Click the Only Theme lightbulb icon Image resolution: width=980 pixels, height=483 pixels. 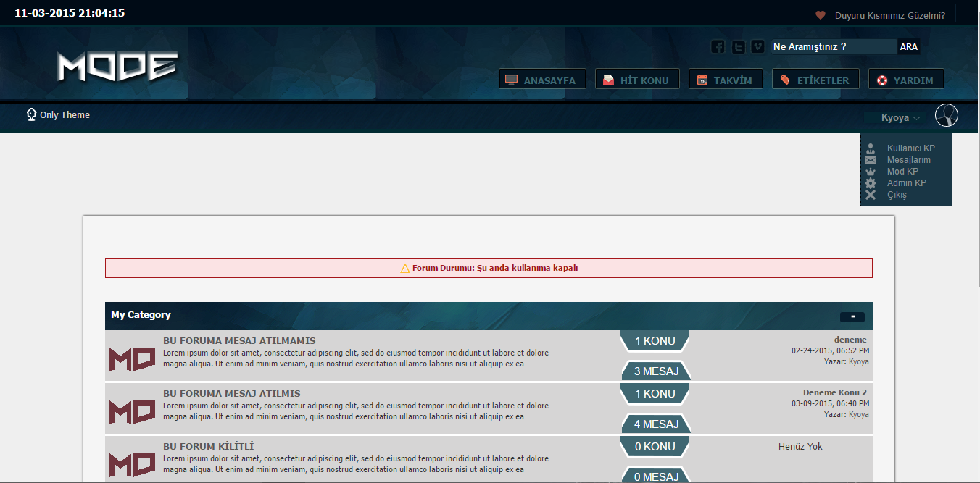pyautogui.click(x=31, y=114)
